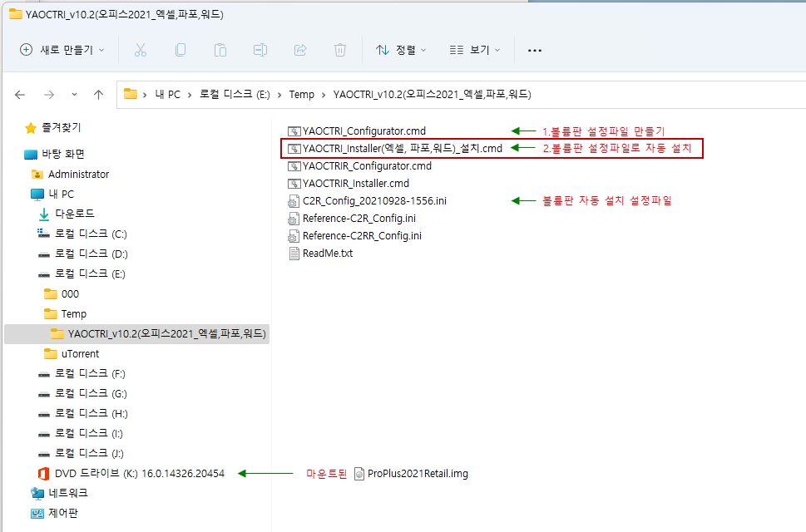Open the 정렬 sort dropdown
Image resolution: width=806 pixels, height=532 pixels.
coord(401,50)
